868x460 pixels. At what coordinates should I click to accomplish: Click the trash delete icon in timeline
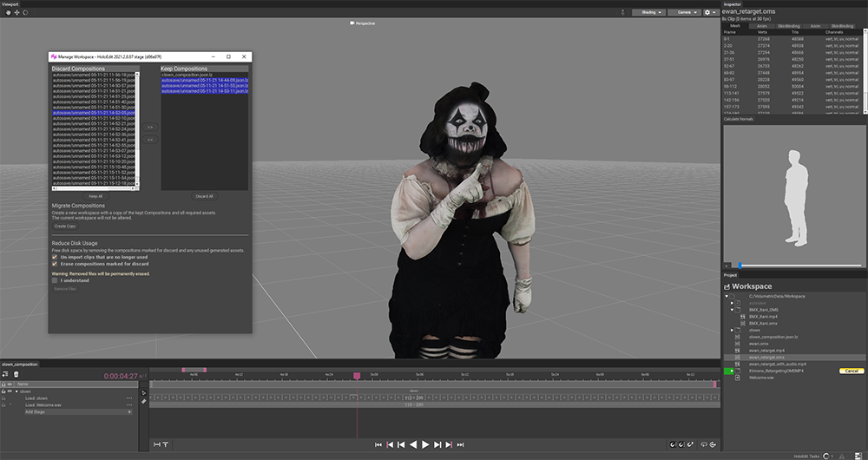16,374
